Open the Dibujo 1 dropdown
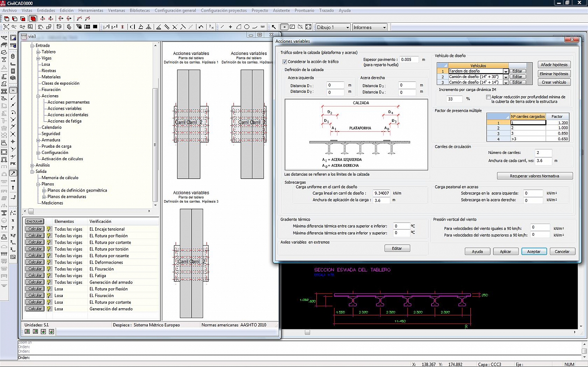The width and height of the screenshot is (588, 367). click(347, 27)
